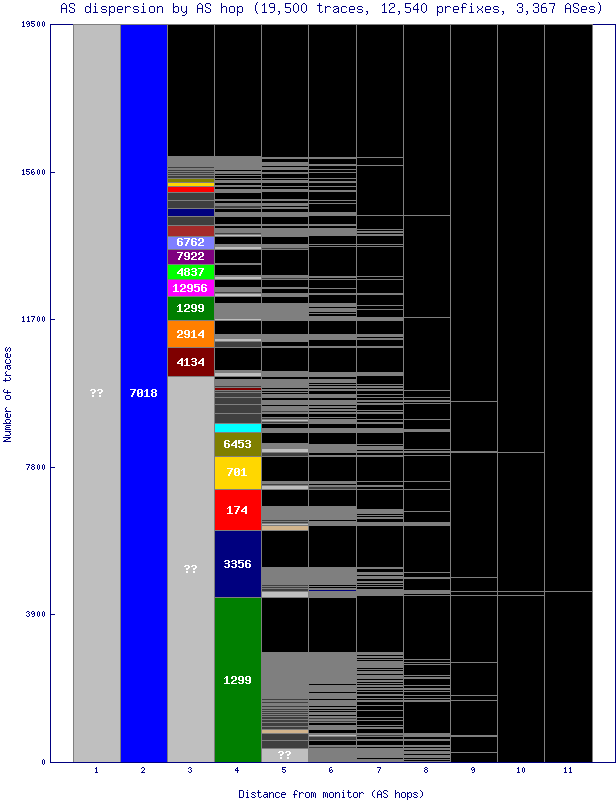Image resolution: width=616 pixels, height=800 pixels.
Task: Select the navy 3356 segment
Action: click(x=238, y=564)
